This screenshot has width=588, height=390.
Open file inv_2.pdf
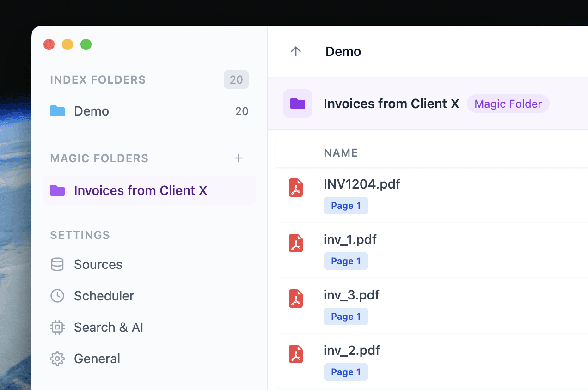click(x=352, y=350)
